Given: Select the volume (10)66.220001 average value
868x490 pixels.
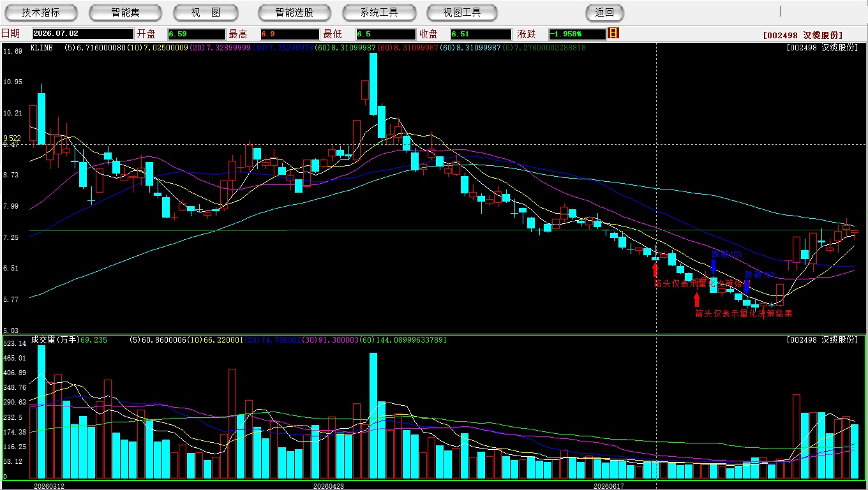Looking at the screenshot, I should [x=215, y=340].
